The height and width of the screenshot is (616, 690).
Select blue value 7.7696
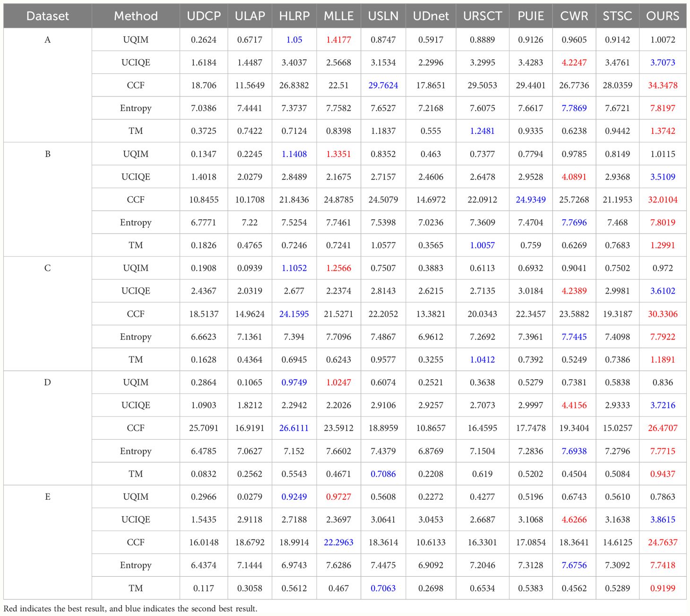pyautogui.click(x=574, y=223)
